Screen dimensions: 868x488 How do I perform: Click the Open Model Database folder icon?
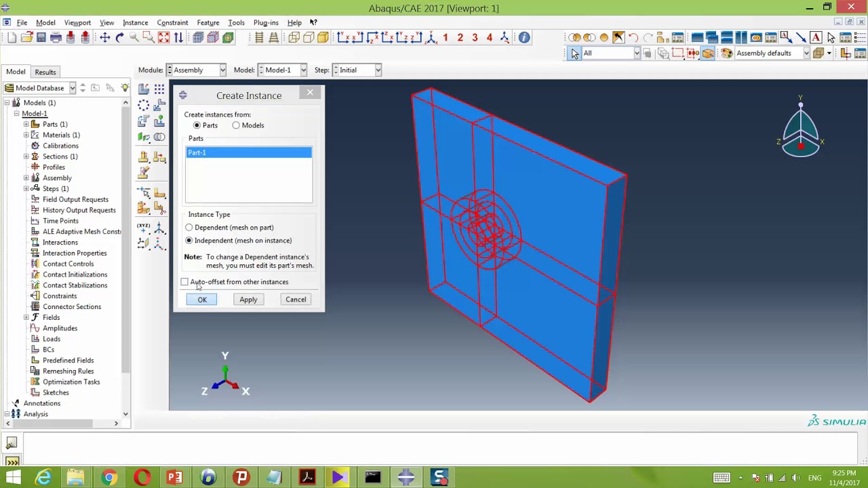[26, 38]
